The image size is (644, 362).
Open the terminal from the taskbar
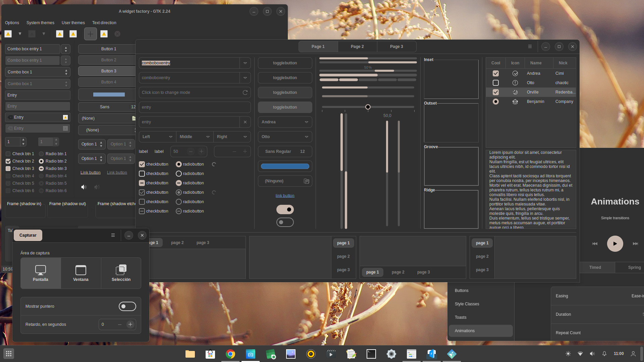point(371,354)
